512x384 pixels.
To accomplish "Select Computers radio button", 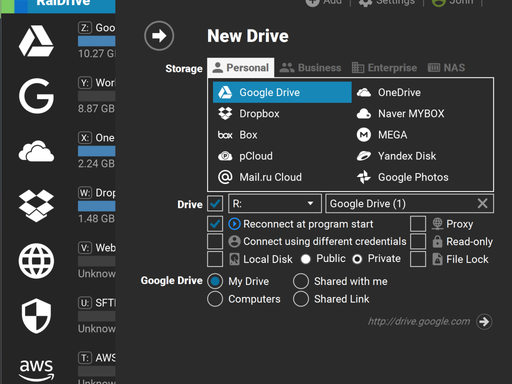I will (x=215, y=299).
